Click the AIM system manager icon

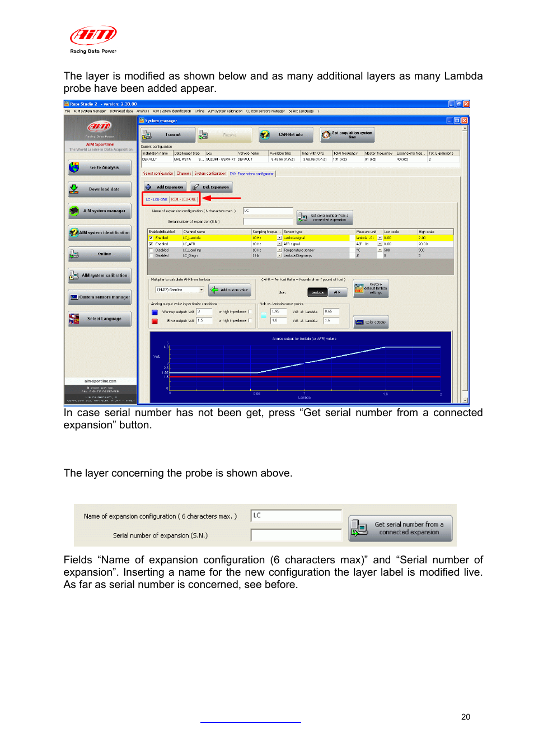74,211
